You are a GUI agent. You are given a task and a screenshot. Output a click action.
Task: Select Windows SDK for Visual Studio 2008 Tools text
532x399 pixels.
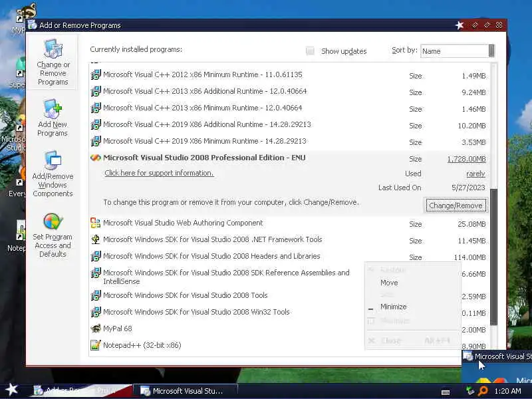pos(186,295)
